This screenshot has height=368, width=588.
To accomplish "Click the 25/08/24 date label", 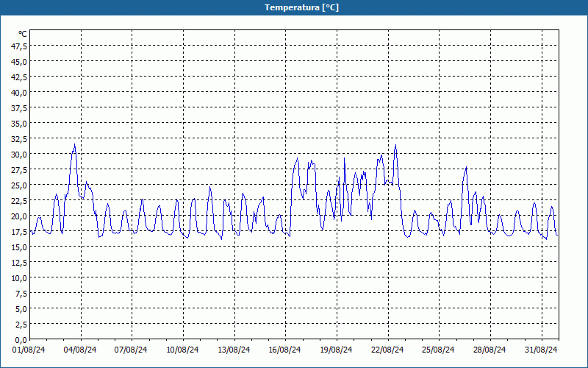I will 438,350.
